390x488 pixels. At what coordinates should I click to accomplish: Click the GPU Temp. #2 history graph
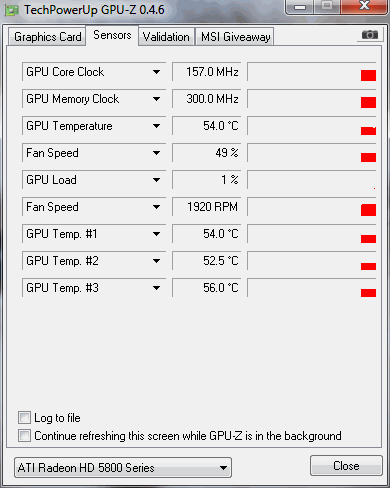(x=312, y=261)
